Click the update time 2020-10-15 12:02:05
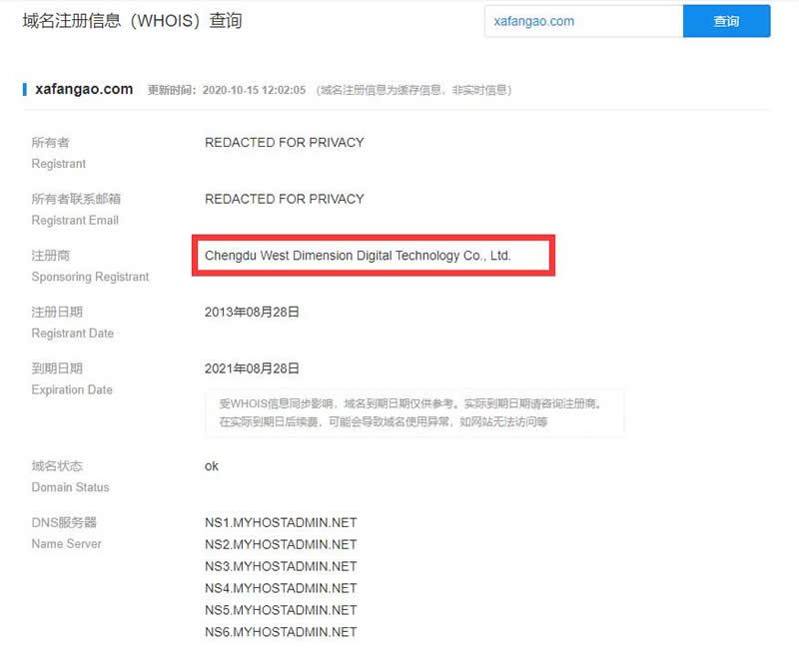The width and height of the screenshot is (799, 672). point(256,90)
